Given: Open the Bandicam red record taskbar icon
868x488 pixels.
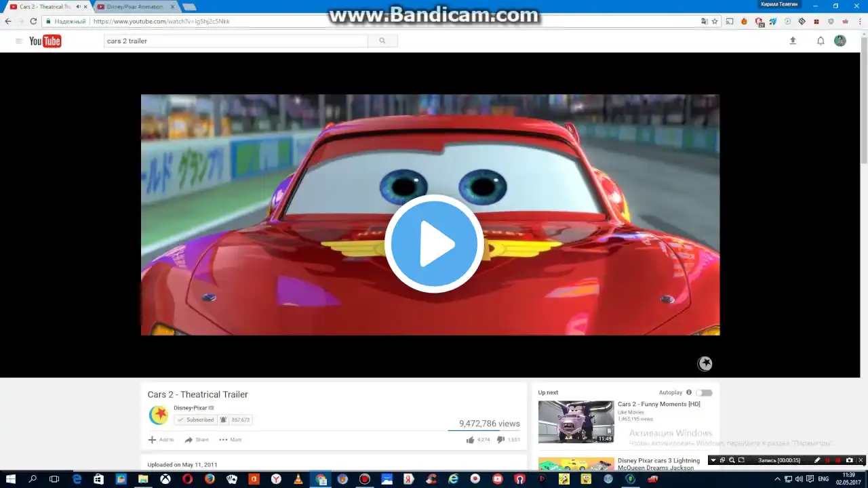Looking at the screenshot, I should pos(365,479).
